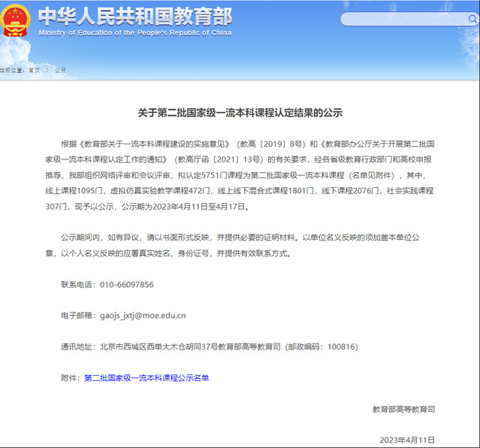The width and height of the screenshot is (480, 448).
Task: Open the 公开 breadcrumb link
Action: point(60,70)
